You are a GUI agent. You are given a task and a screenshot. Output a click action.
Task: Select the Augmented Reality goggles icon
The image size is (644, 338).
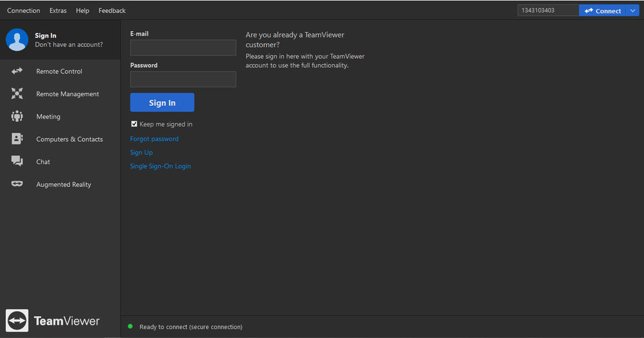17,184
